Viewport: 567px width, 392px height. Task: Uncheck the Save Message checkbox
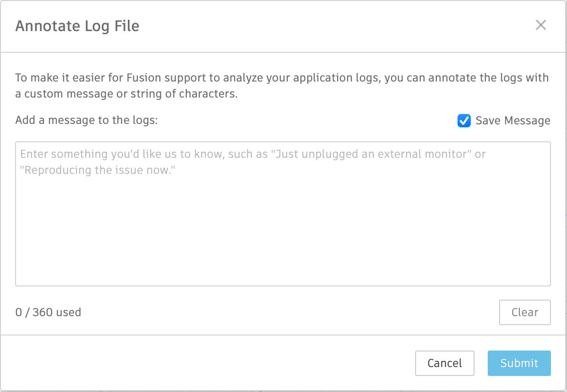tap(464, 121)
